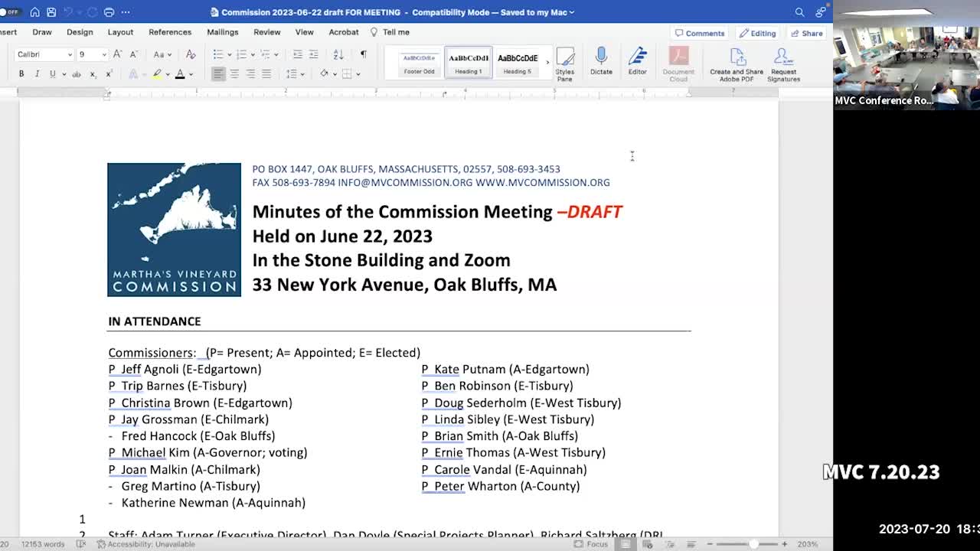
Task: Apply subscript formatting
Action: 93,74
